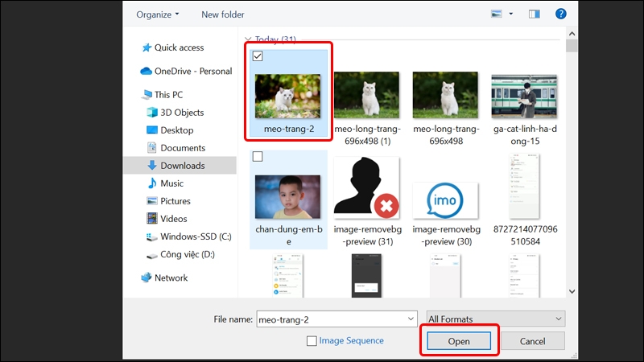Open the All Formats dropdown
The height and width of the screenshot is (362, 644).
pyautogui.click(x=495, y=319)
